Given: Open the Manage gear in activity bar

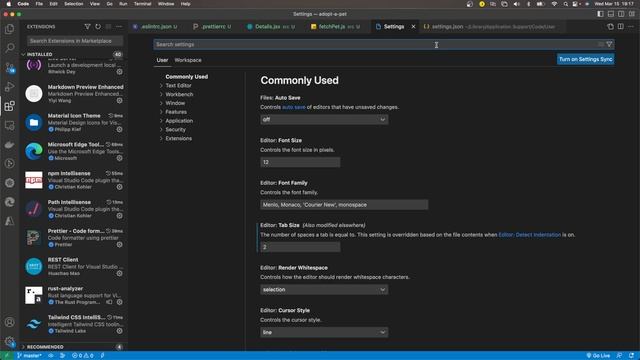Looking at the screenshot, I should point(9,341).
